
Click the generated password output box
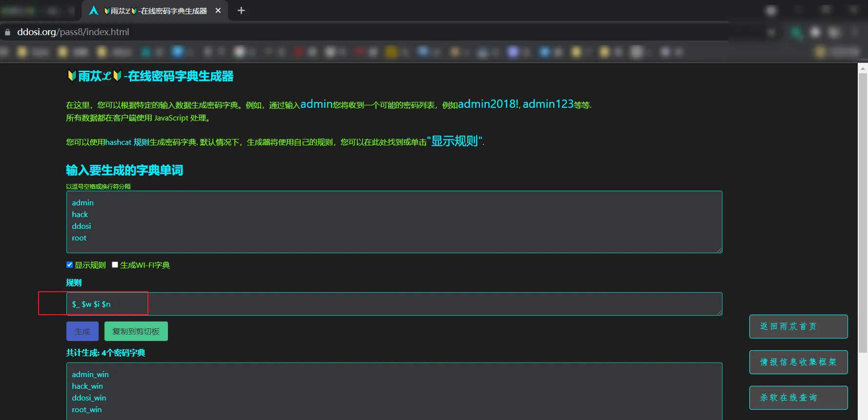tap(394, 391)
